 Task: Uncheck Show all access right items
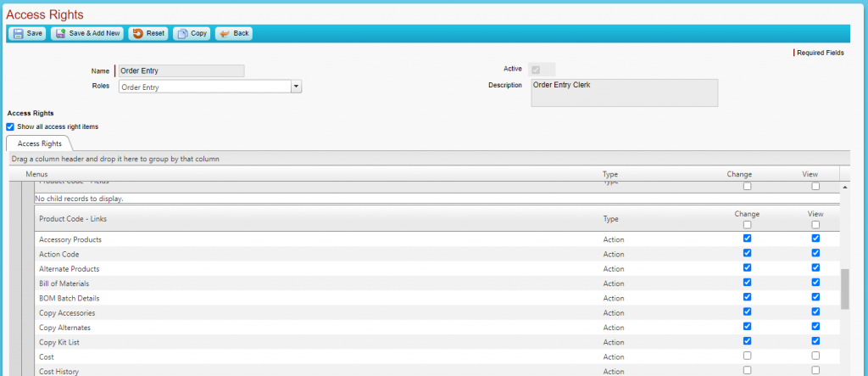pyautogui.click(x=10, y=126)
